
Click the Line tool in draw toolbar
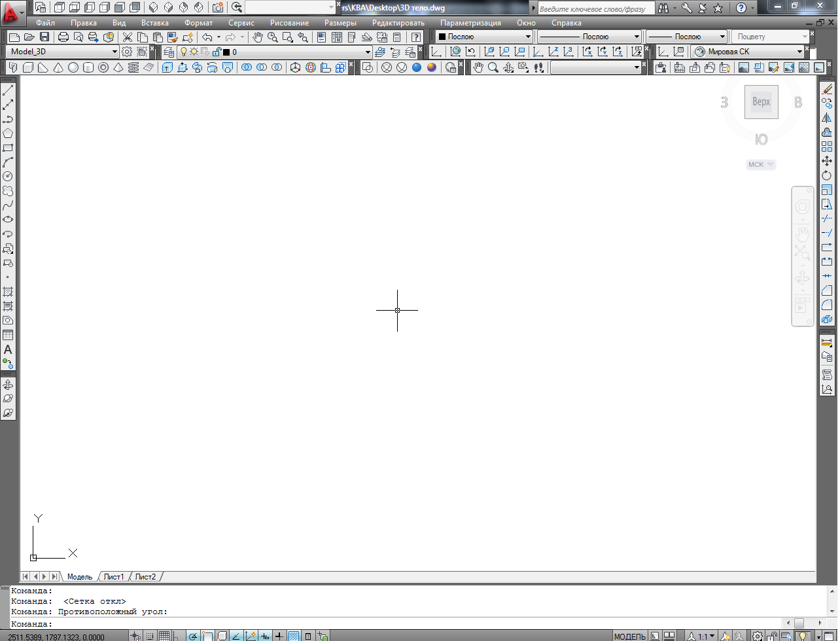[8, 90]
